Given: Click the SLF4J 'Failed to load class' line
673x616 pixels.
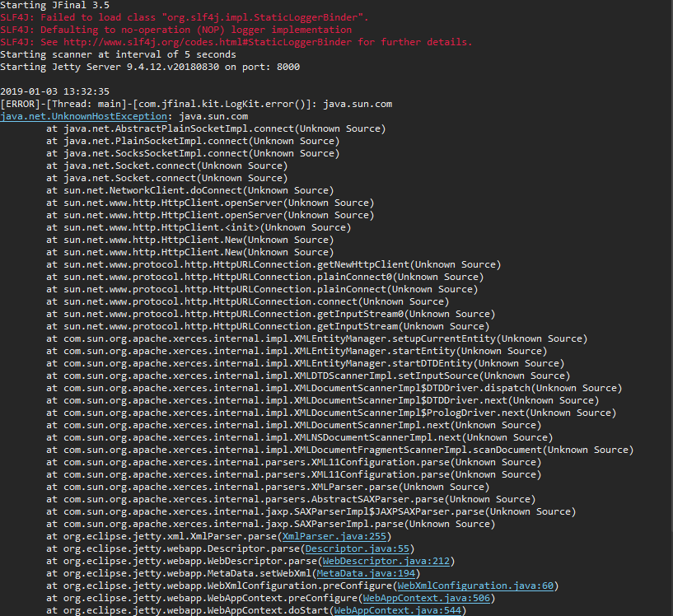Looking at the screenshot, I should click(x=185, y=17).
